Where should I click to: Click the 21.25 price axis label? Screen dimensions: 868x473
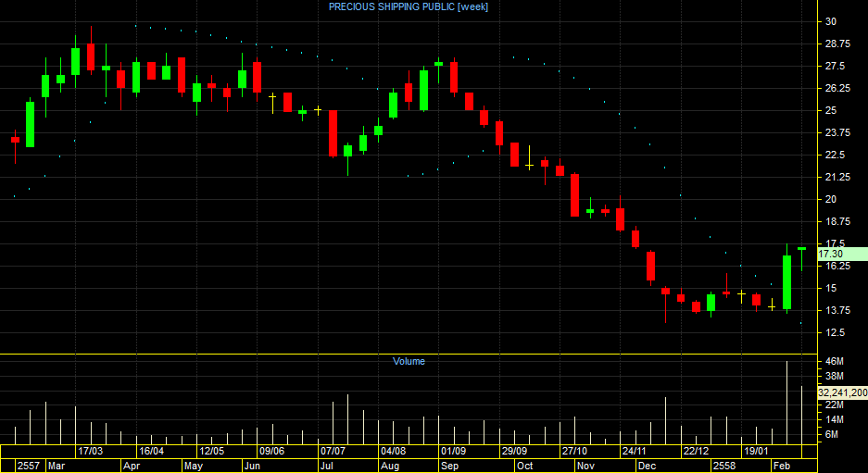click(837, 177)
